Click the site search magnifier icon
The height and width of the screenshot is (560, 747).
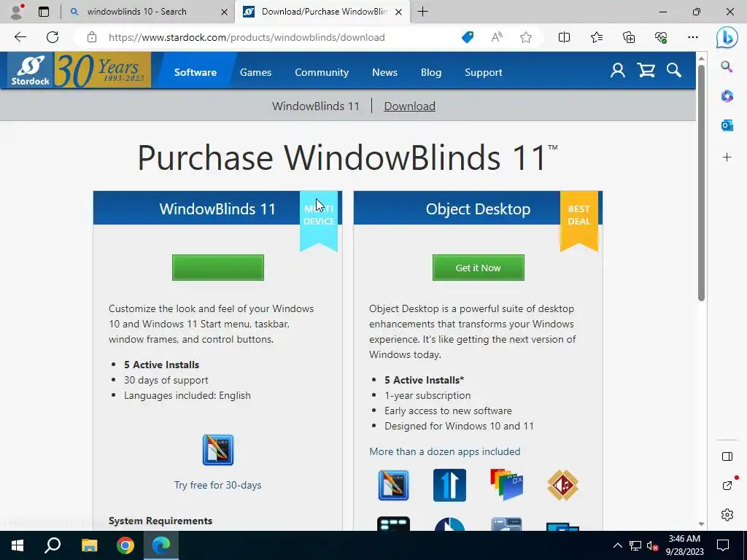click(x=673, y=71)
